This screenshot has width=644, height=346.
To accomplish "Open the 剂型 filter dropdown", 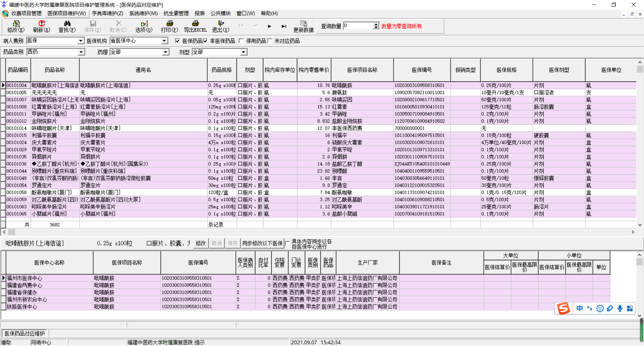I will point(244,52).
